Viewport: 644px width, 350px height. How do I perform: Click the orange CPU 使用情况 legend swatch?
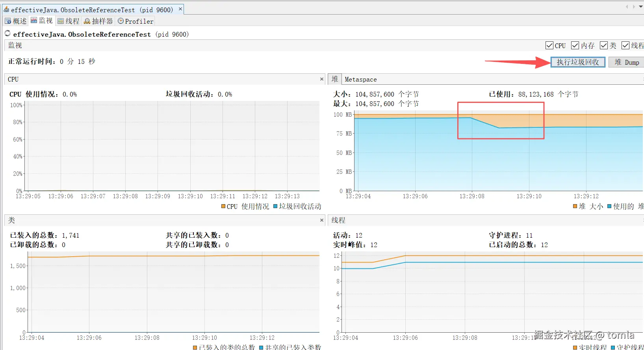(x=223, y=206)
